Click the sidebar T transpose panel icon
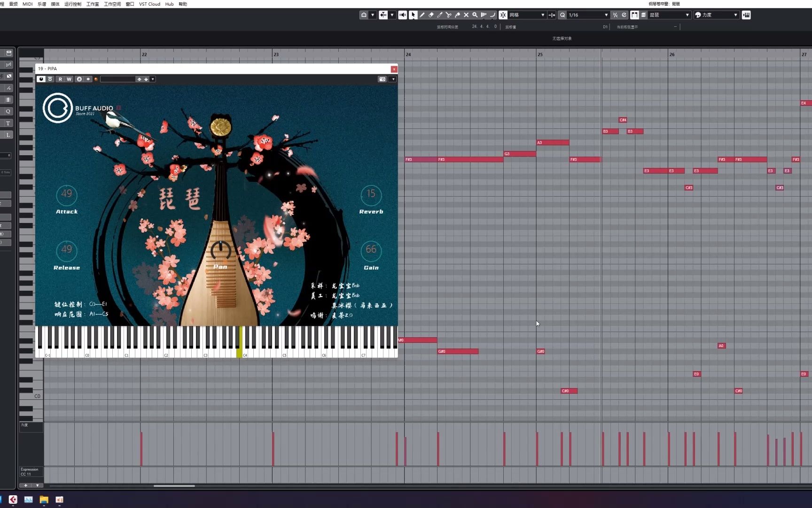Screen dimensions: 812x508 click(x=8, y=123)
